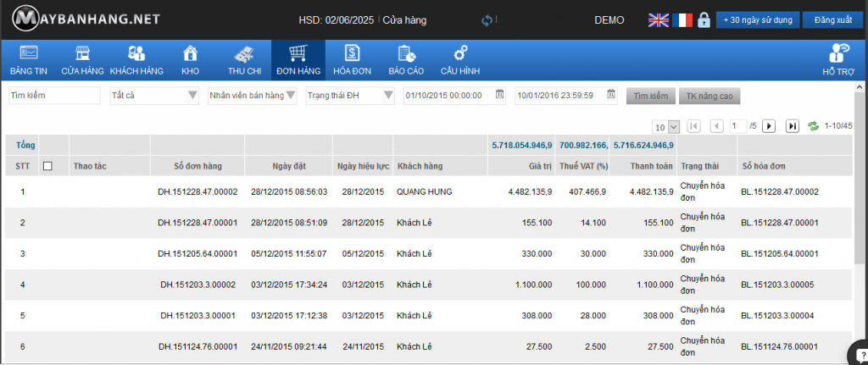Select order DH.151228.47.00002
The image size is (868, 365).
[198, 192]
